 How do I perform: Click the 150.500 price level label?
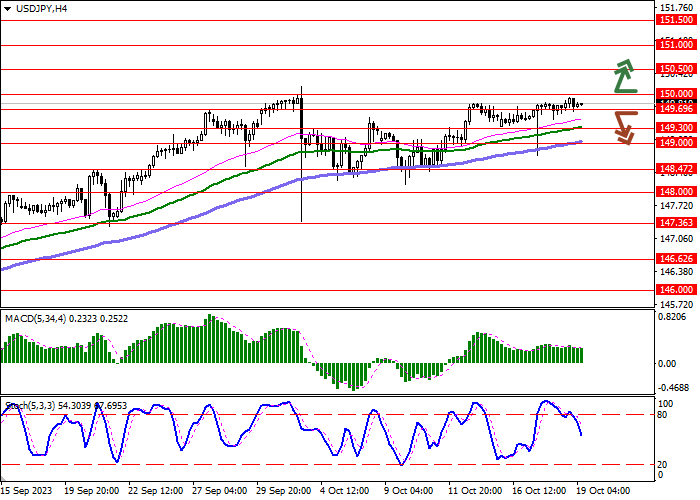[x=676, y=69]
